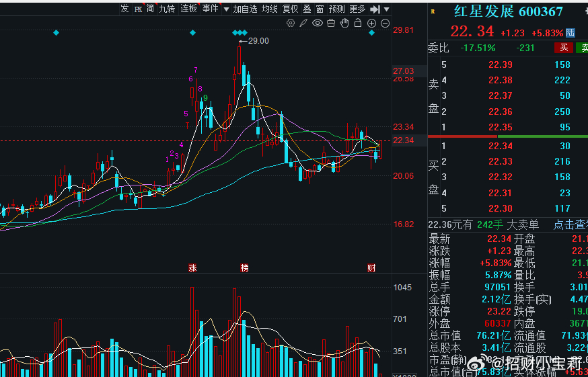The height and width of the screenshot is (377, 588).
Task: Select buy level 3 price 22.32
Action: pyautogui.click(x=501, y=177)
